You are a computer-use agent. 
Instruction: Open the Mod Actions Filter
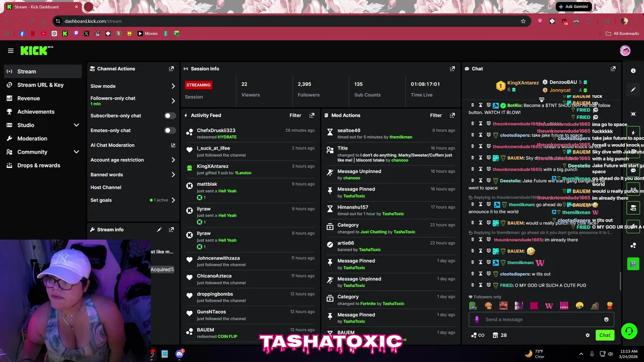pos(436,116)
